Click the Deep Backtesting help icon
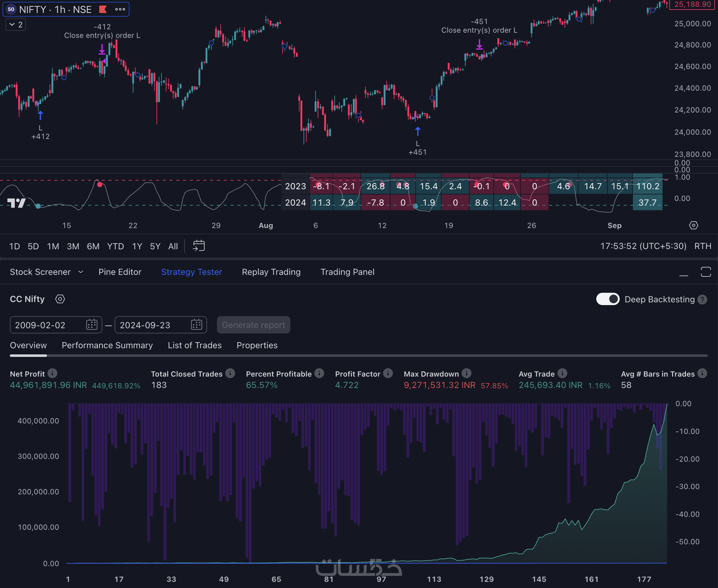This screenshot has width=718, height=588. [x=702, y=300]
